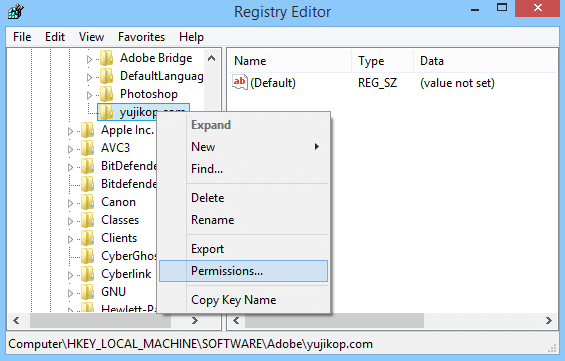Screen dimensions: 565x361
Task: Close the Registry Editor window
Action: click(538, 8)
